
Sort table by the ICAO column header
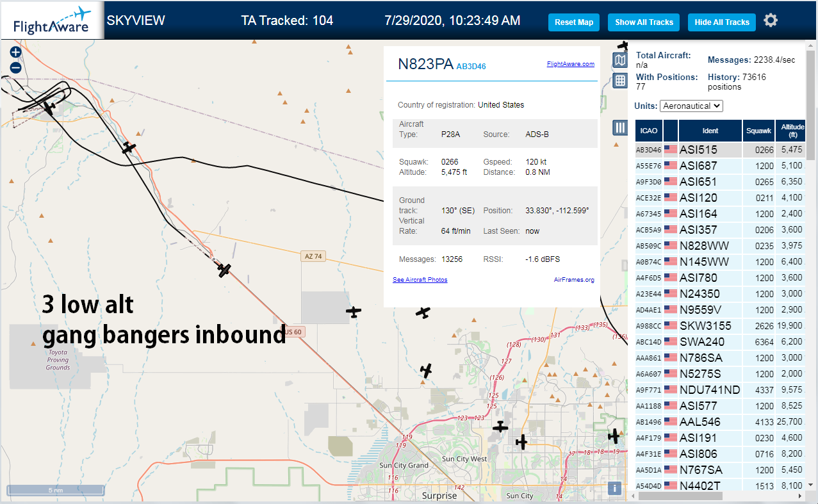(649, 131)
